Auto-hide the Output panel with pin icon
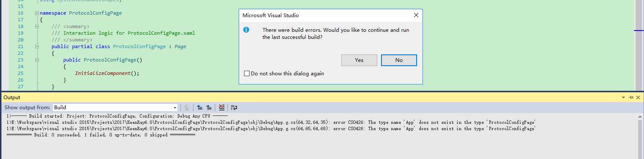 [631, 97]
